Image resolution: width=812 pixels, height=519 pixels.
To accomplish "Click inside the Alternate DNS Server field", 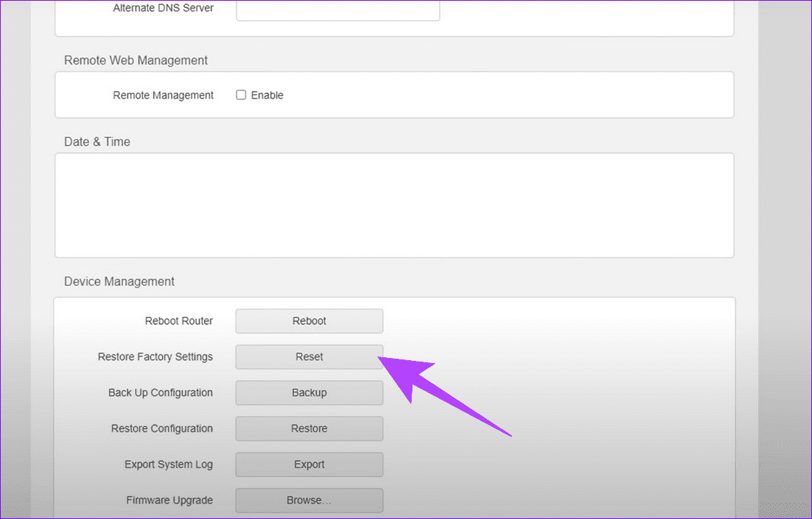I will click(x=338, y=10).
